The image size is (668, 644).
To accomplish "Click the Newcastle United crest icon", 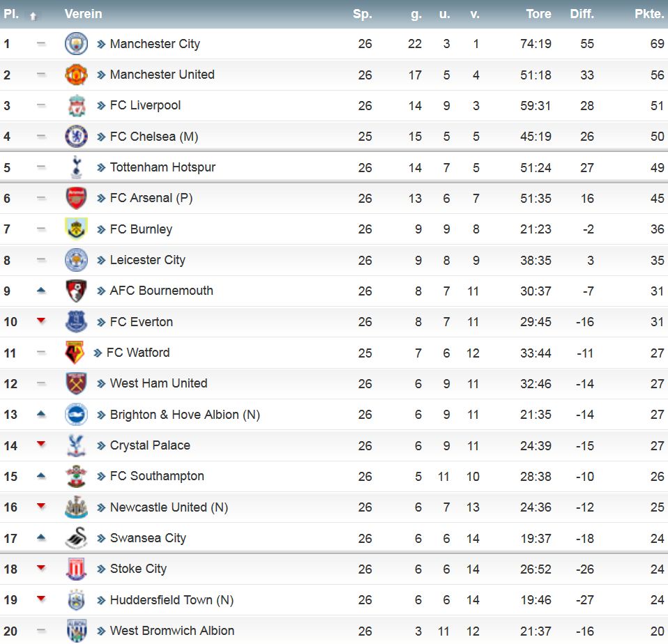I will 76,507.
